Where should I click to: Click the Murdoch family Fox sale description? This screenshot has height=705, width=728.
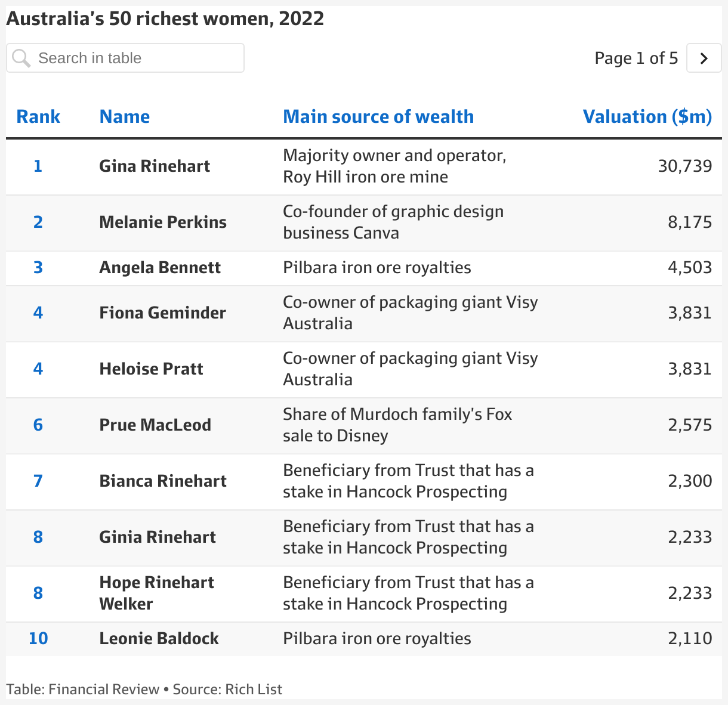[x=397, y=425]
